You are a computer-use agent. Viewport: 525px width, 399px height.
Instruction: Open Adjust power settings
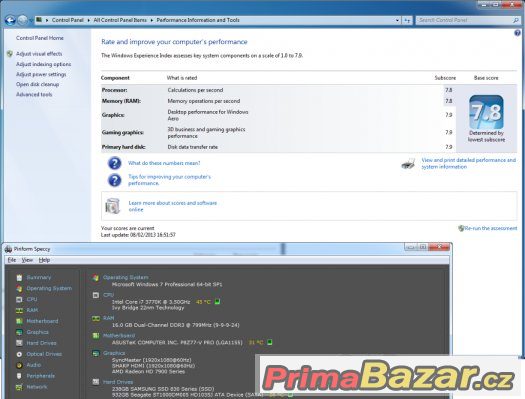click(x=41, y=74)
